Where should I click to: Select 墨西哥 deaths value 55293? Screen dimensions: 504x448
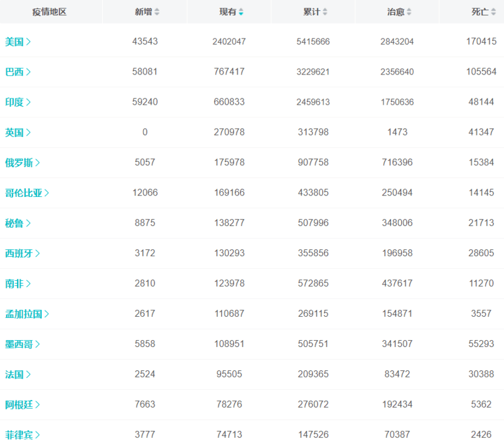(481, 344)
